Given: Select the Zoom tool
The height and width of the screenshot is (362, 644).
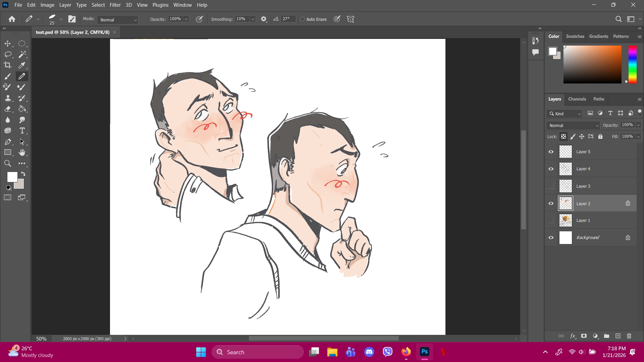Looking at the screenshot, I should pos(7,164).
